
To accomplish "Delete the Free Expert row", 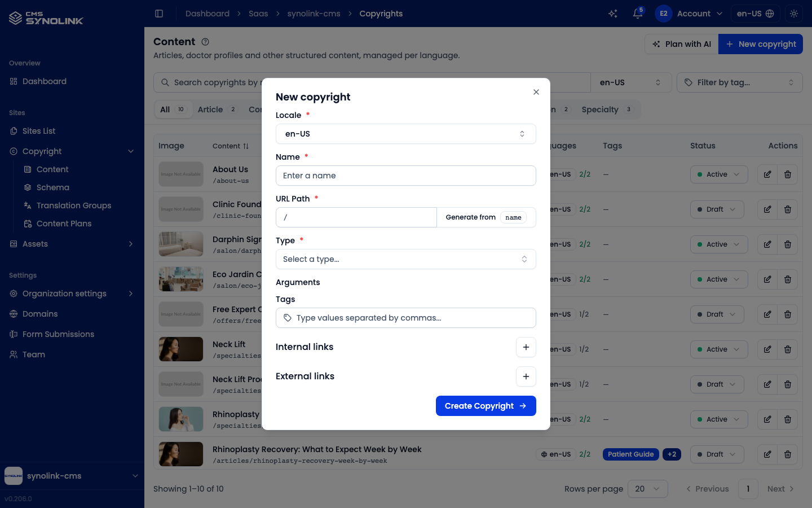I will [788, 314].
